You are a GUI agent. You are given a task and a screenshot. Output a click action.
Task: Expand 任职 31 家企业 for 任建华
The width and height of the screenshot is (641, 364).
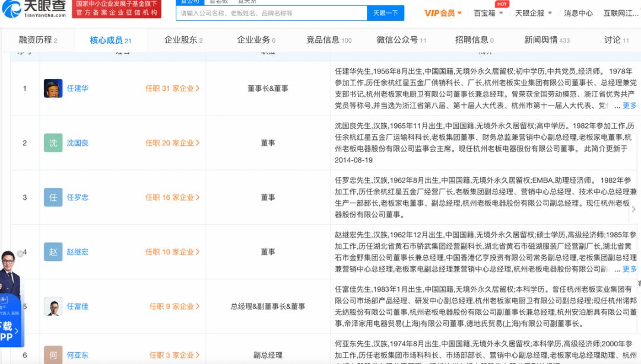click(x=173, y=88)
